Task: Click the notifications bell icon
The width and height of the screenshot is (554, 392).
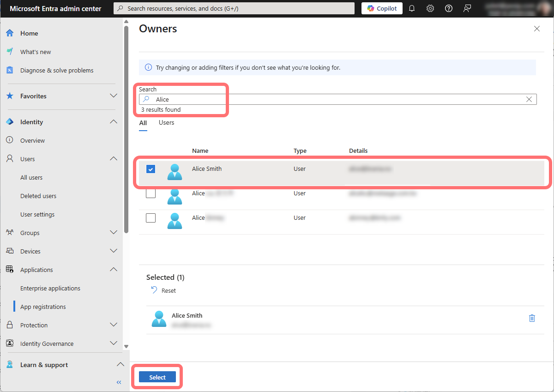Action: 412,8
